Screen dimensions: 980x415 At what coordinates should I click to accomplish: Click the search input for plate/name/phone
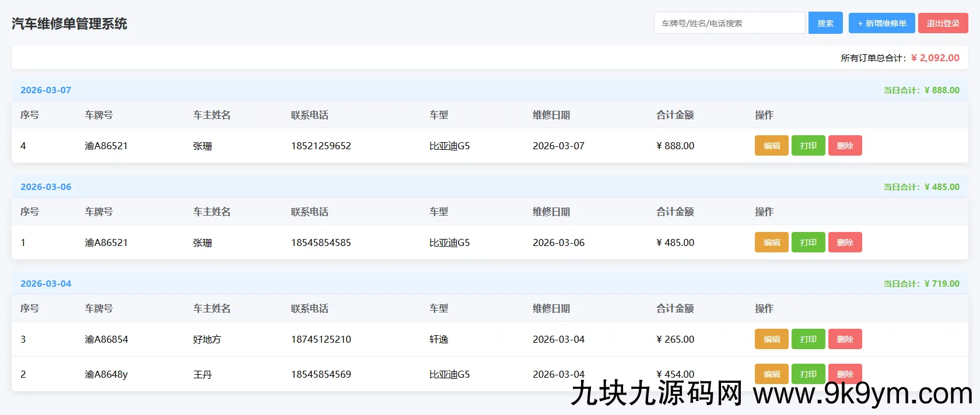point(729,23)
